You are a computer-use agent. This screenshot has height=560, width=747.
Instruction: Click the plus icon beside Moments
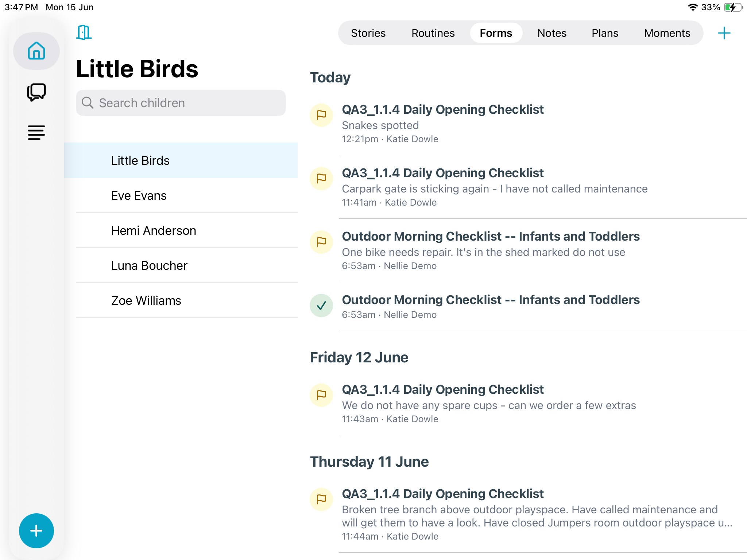coord(724,33)
